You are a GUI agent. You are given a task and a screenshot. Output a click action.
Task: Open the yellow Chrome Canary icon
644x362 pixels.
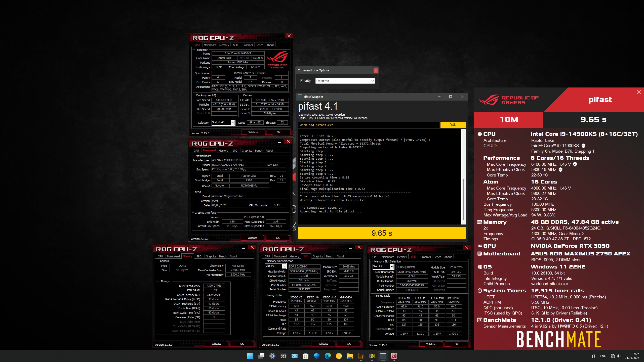(x=339, y=356)
